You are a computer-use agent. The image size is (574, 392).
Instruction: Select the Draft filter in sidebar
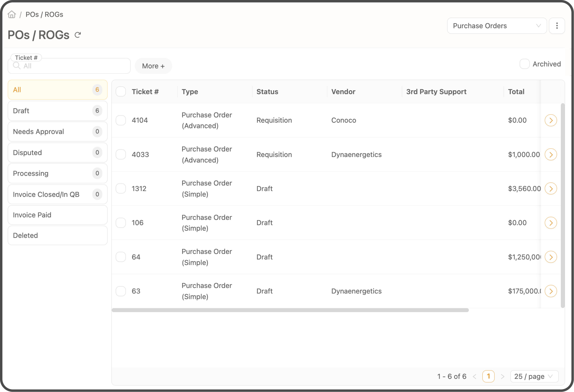tap(57, 111)
